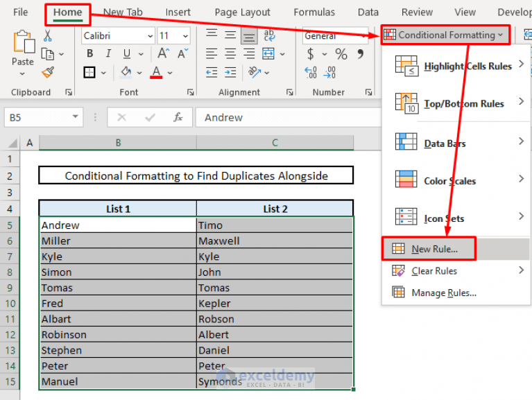Increase indent
The image size is (532, 400).
230,72
